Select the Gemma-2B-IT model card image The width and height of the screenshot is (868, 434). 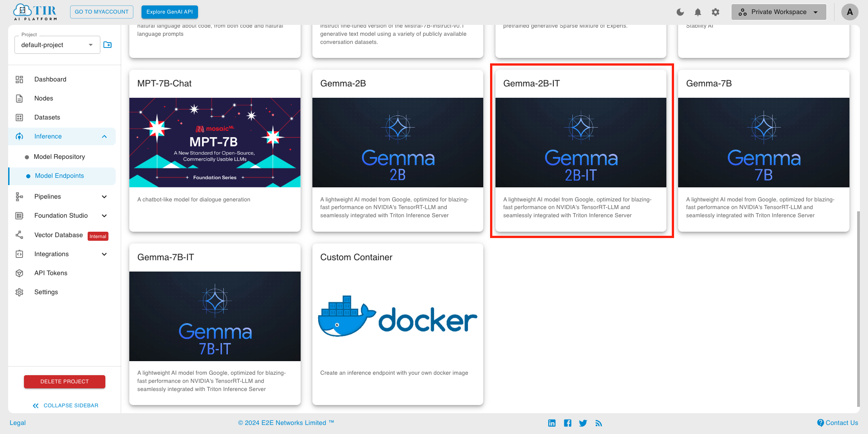point(581,143)
